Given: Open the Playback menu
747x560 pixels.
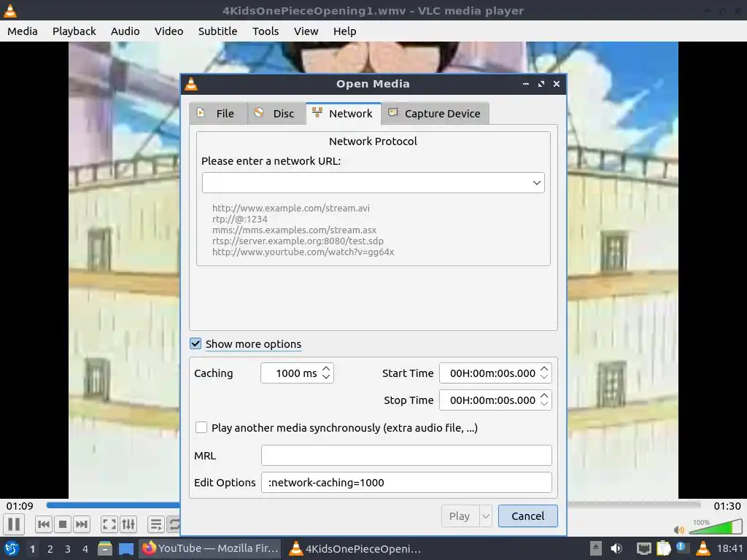Looking at the screenshot, I should click(74, 31).
